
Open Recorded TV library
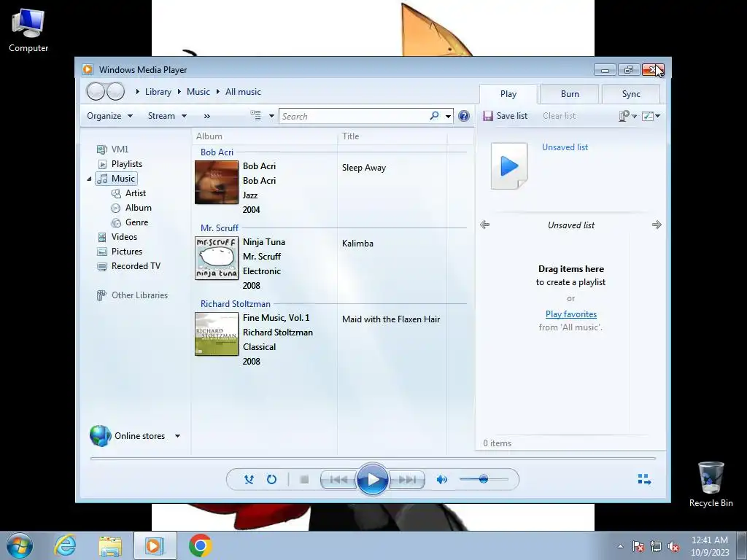point(128,266)
